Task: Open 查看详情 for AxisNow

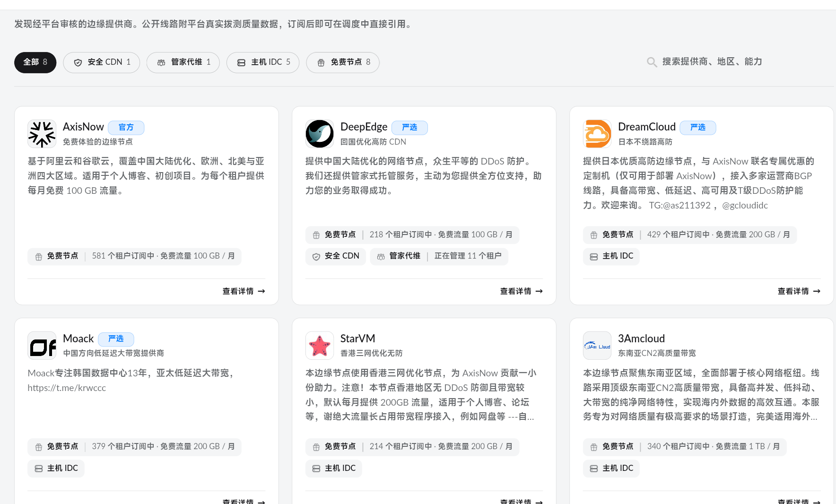Action: click(244, 291)
